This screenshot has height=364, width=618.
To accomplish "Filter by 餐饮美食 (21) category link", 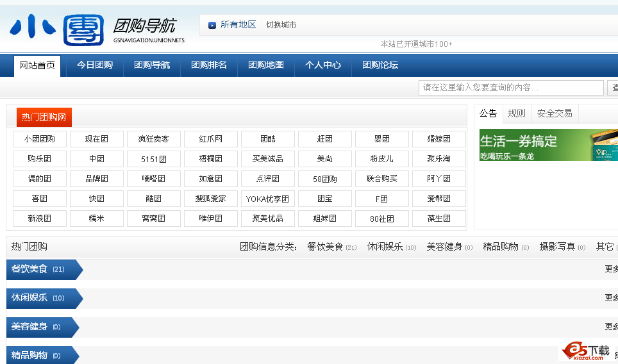I will [332, 247].
